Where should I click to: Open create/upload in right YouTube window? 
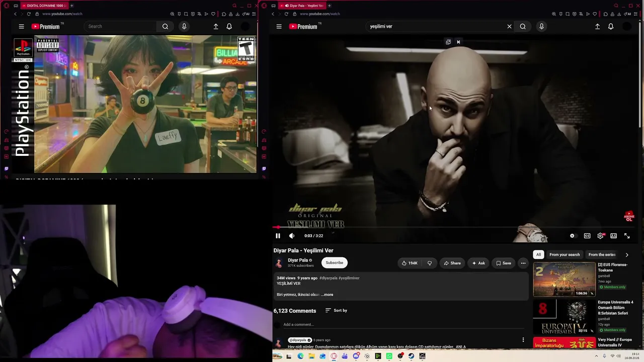point(597,27)
